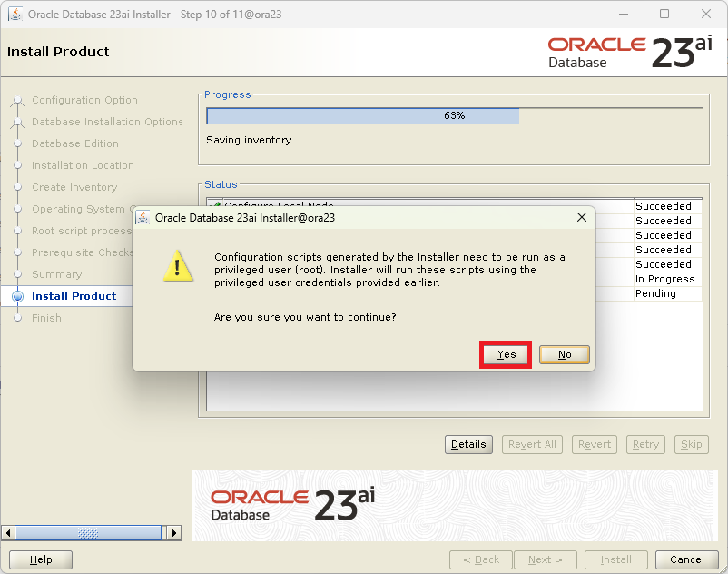Screen dimensions: 728x574
Task: Select Install Product step
Action: (74, 296)
